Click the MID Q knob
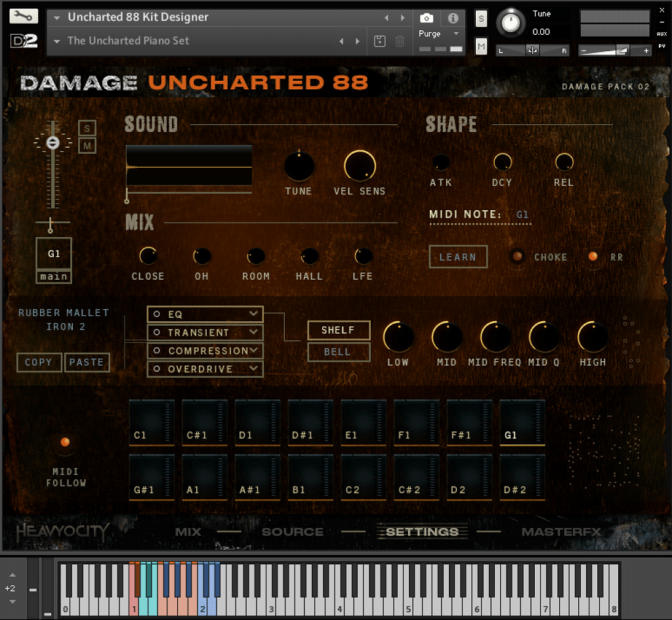 pyautogui.click(x=544, y=337)
